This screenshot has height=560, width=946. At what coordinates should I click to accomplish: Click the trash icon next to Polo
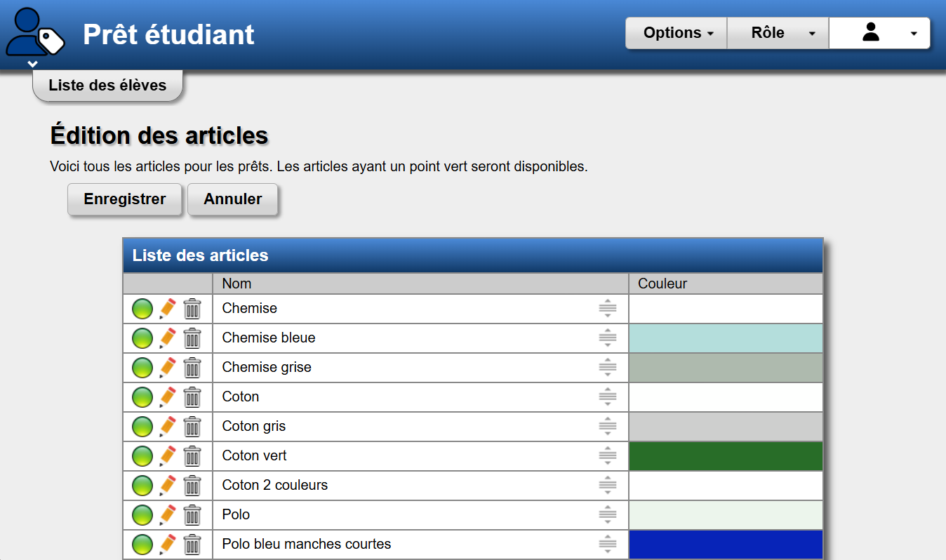[x=192, y=515]
